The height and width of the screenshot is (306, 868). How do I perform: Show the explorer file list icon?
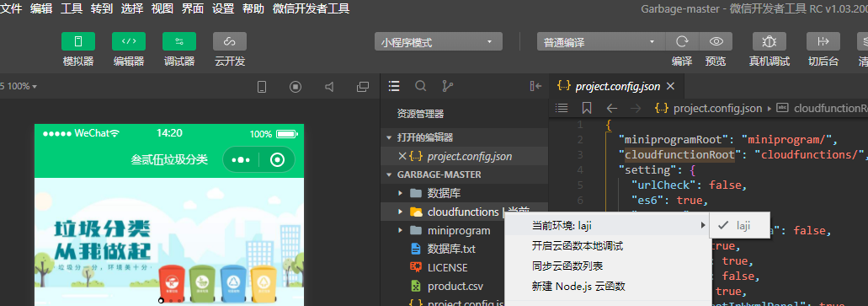(x=394, y=86)
